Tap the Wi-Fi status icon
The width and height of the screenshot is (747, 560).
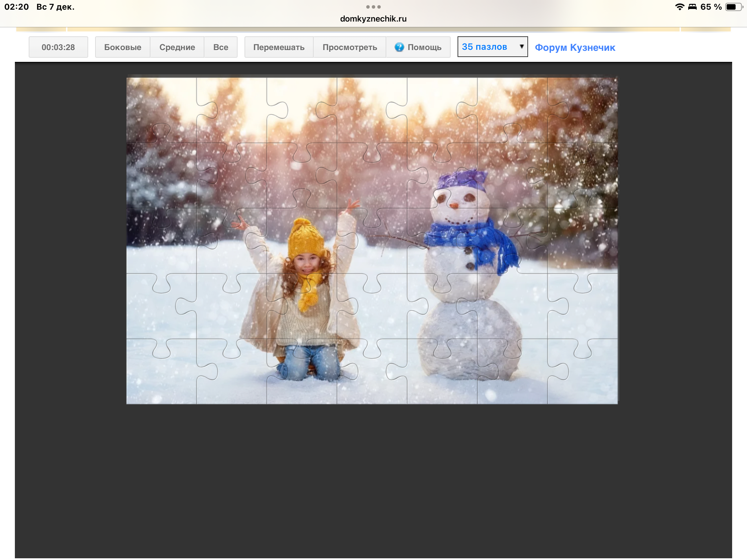(x=680, y=7)
